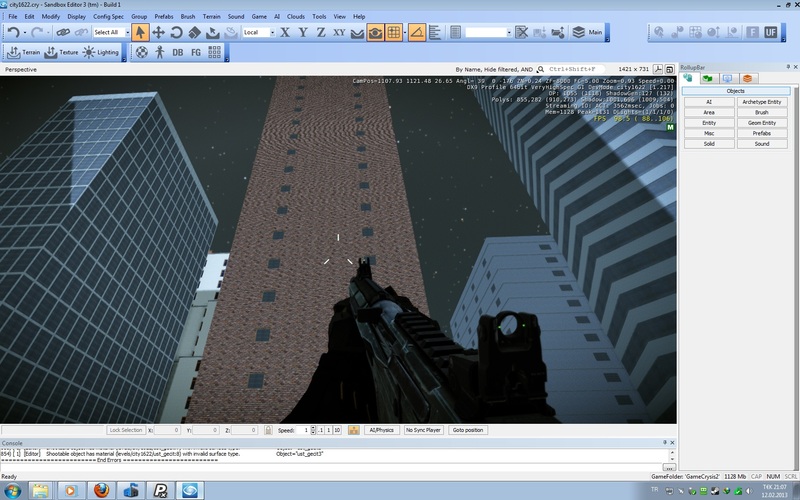The height and width of the screenshot is (500, 800).
Task: Click the No Sync Player button
Action: [423, 430]
